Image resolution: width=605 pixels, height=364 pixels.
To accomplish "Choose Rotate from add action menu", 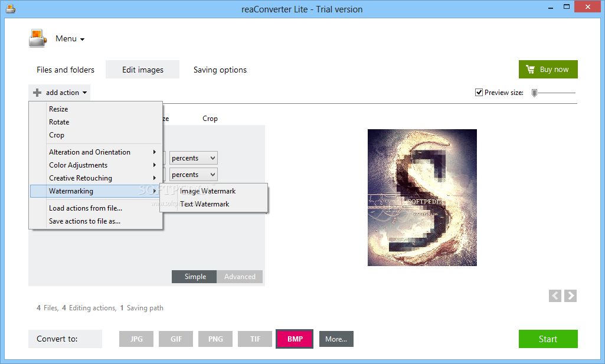I will [96, 122].
